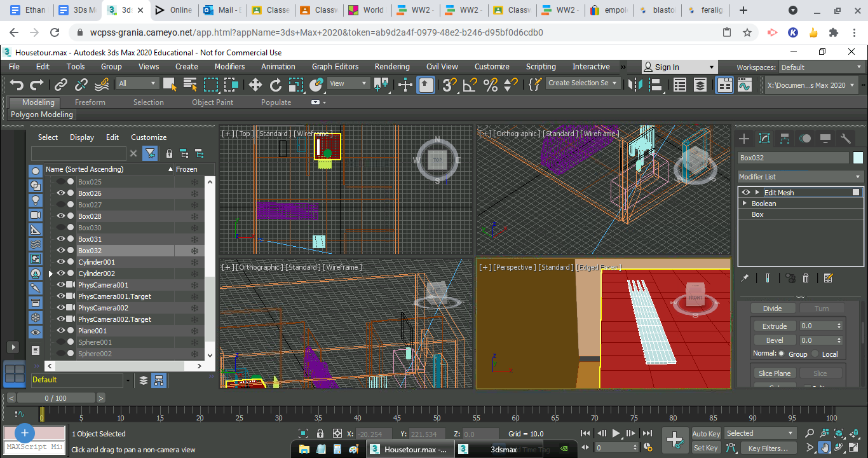This screenshot has width=868, height=458.
Task: Activate the Select and Rotate tool
Action: click(x=276, y=84)
